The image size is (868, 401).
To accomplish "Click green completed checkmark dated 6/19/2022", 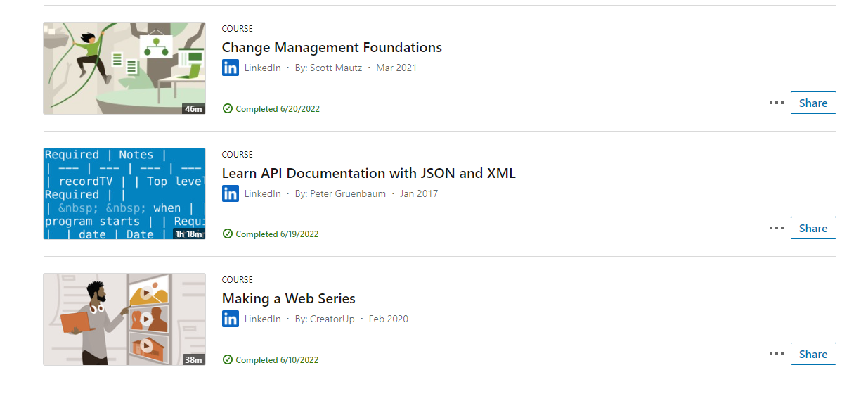I will pyautogui.click(x=228, y=234).
